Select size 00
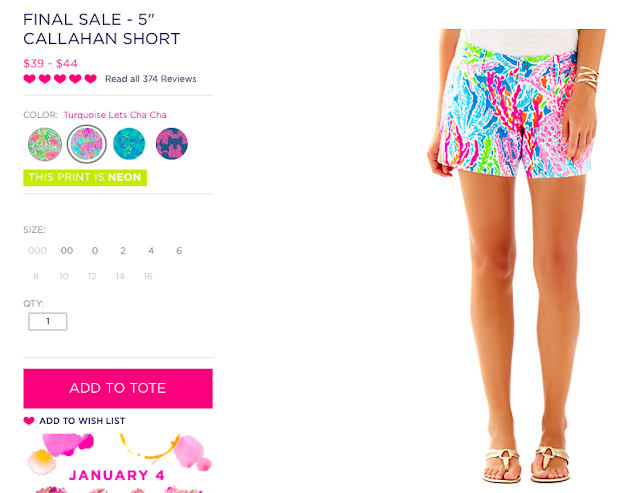 [x=67, y=251]
